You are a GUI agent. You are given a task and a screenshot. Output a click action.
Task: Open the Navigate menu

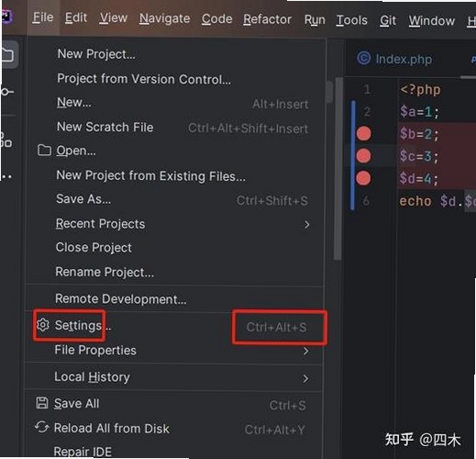click(x=164, y=18)
